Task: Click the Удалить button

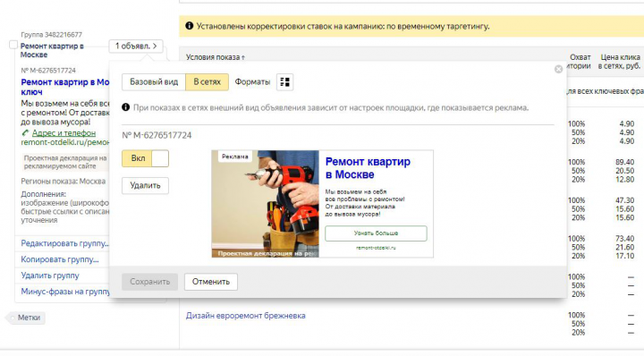Action: [x=146, y=185]
